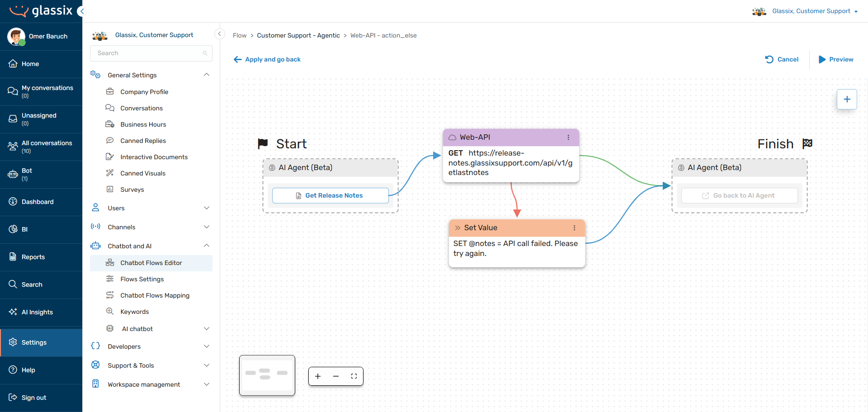Open Flows Settings
Image resolution: width=868 pixels, height=412 pixels.
[151, 279]
